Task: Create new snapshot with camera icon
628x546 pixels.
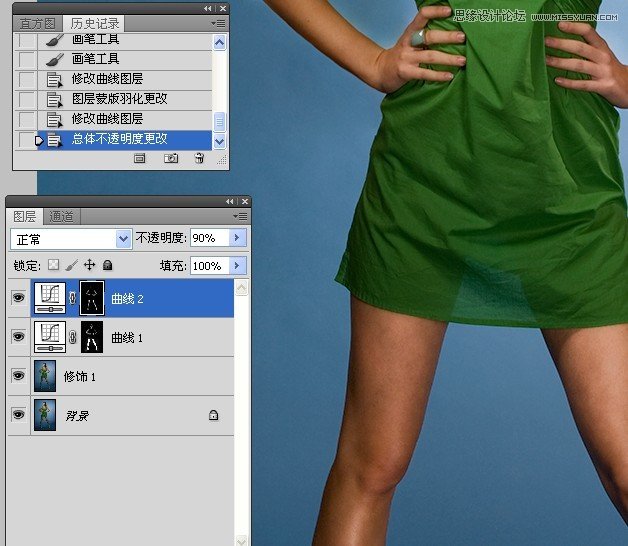Action: pos(171,158)
